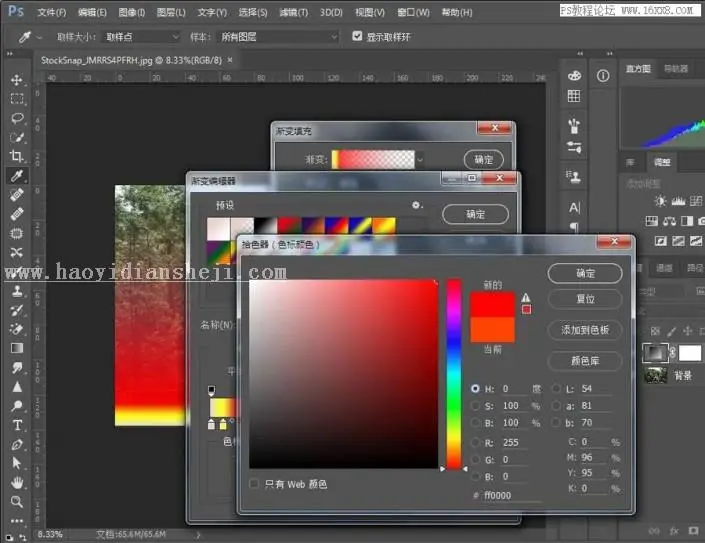Viewport: 705px width, 543px height.
Task: Add Levels adjustment icon
Action: 678,201
